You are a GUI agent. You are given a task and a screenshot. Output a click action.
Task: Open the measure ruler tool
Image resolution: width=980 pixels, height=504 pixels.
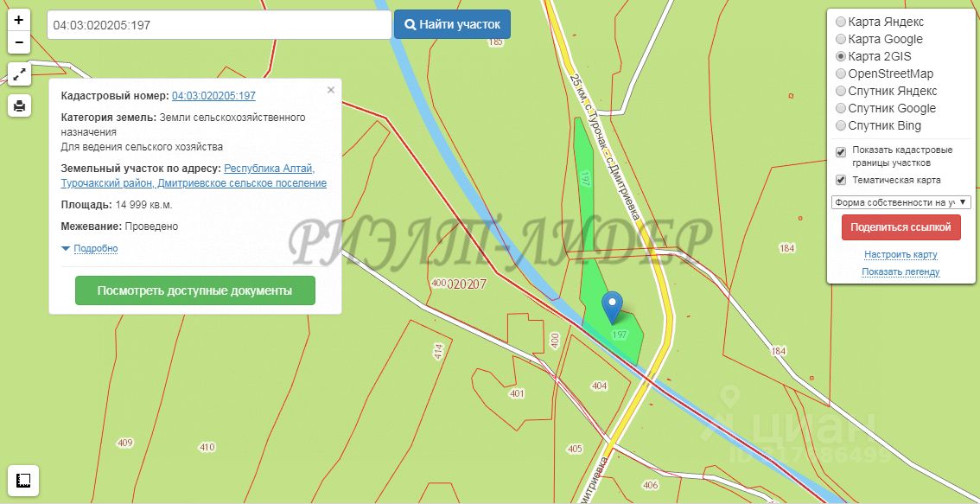pos(23,481)
